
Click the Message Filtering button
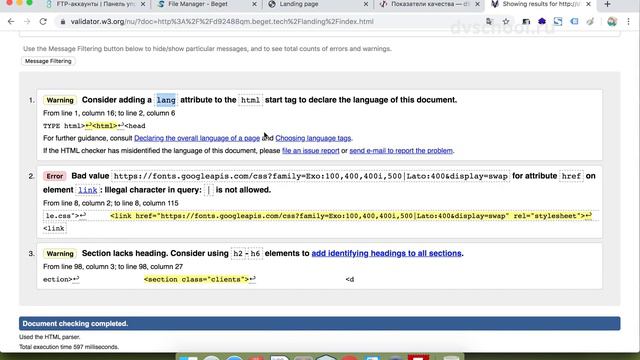click(48, 61)
